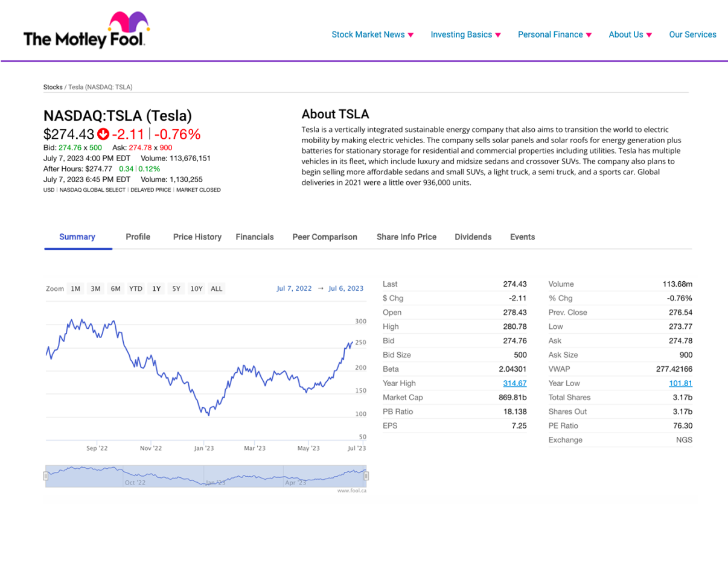Click the Stocks breadcrumb link
The image size is (728, 563).
tap(53, 87)
